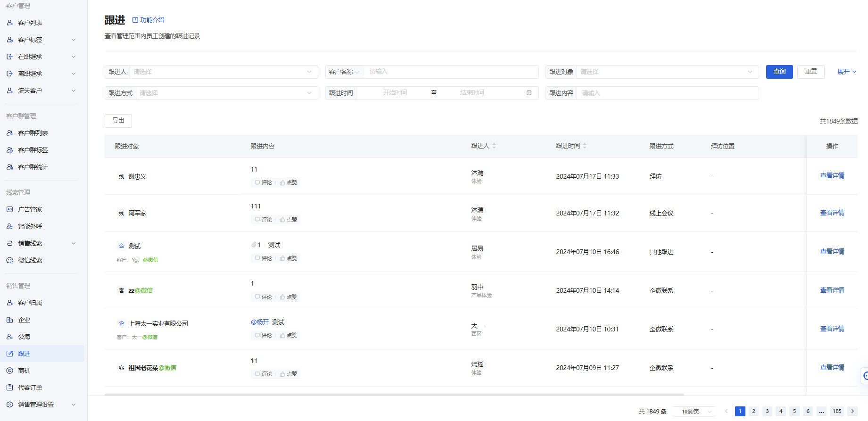
Task: Open the 跟进人 select dropdown
Action: pyautogui.click(x=223, y=72)
